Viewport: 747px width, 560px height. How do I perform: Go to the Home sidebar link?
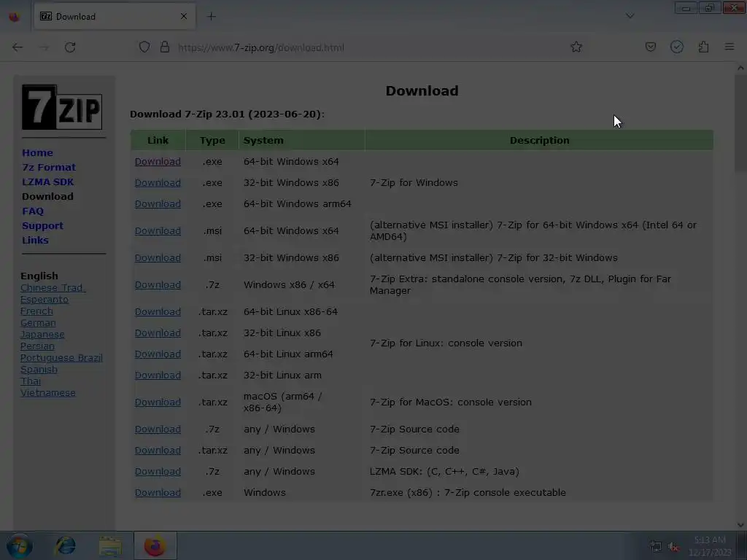tap(38, 153)
